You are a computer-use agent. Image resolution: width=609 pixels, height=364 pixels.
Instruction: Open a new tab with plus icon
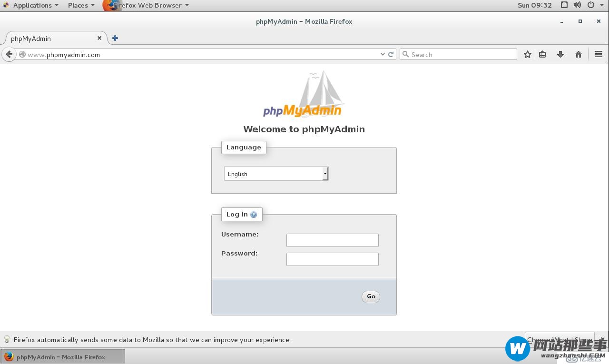115,38
